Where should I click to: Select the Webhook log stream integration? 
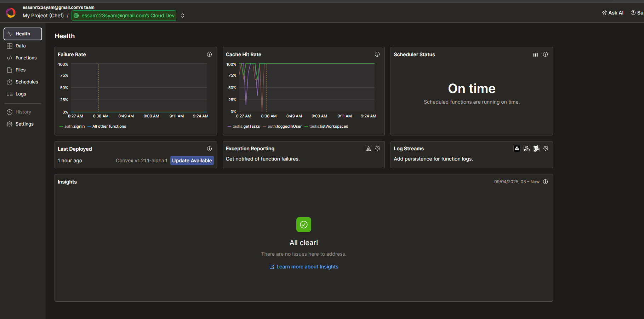[x=527, y=149]
